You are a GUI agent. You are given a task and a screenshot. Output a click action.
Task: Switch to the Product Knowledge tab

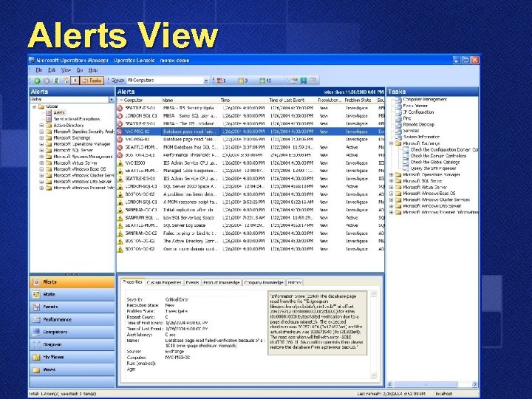pos(222,282)
